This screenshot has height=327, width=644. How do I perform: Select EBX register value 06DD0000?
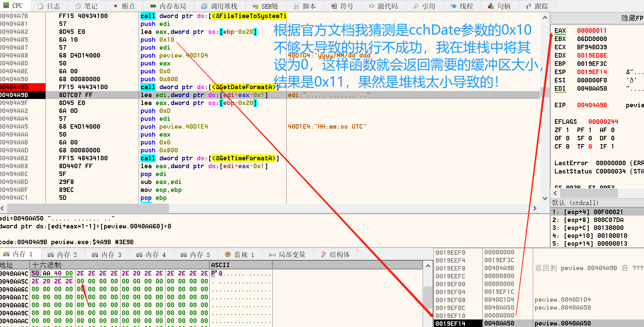(x=592, y=39)
